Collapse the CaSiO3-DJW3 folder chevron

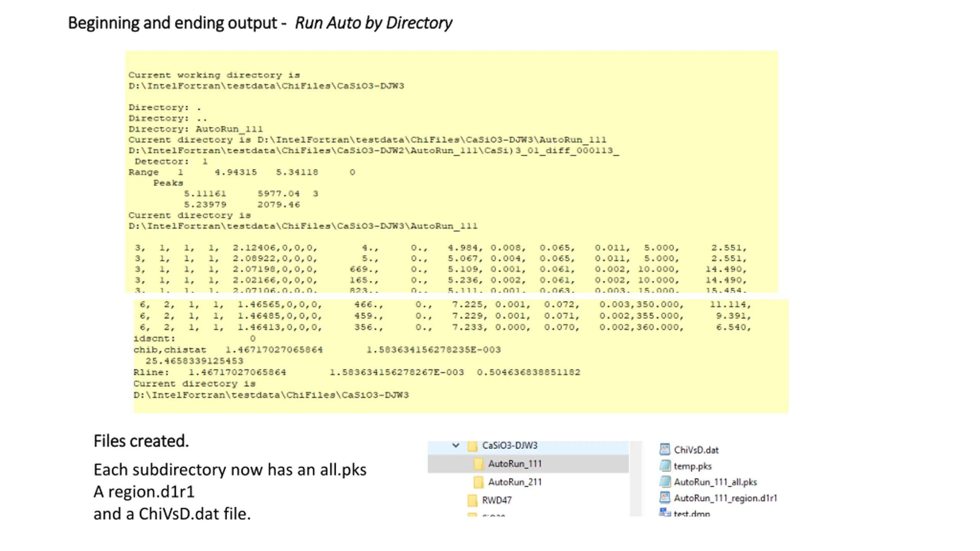tap(456, 445)
